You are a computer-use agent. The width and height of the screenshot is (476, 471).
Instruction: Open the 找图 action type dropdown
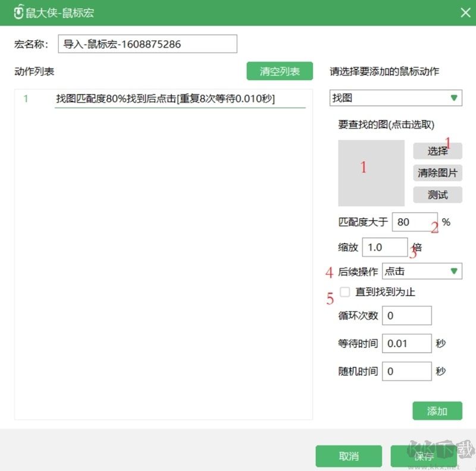[x=395, y=97]
